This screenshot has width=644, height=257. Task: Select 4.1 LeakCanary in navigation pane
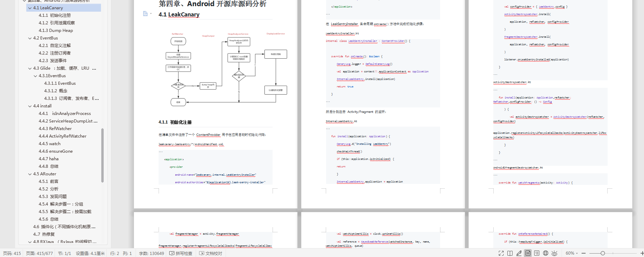coord(64,8)
